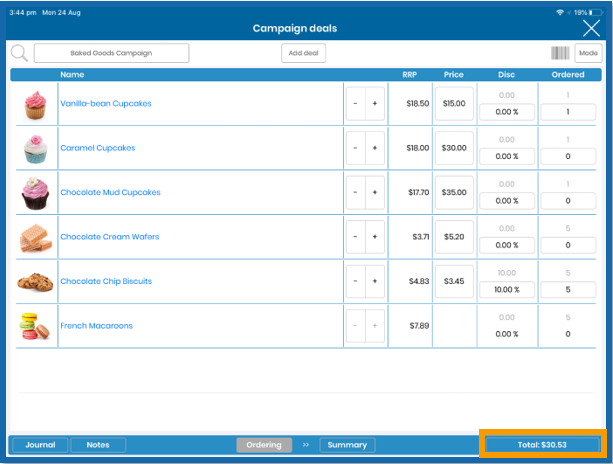Decrease quantity of Caramel Cupcakes
Viewport: 613px width, 464px height.
point(355,148)
